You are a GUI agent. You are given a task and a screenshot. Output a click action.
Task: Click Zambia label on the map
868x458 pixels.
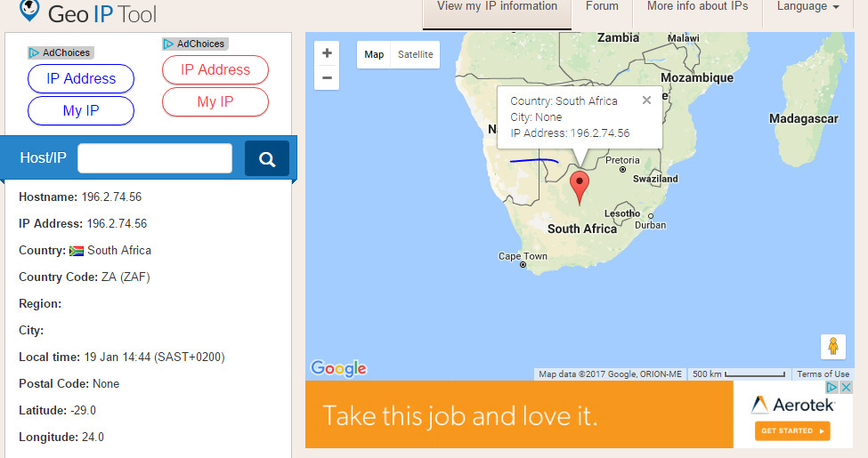(x=618, y=37)
